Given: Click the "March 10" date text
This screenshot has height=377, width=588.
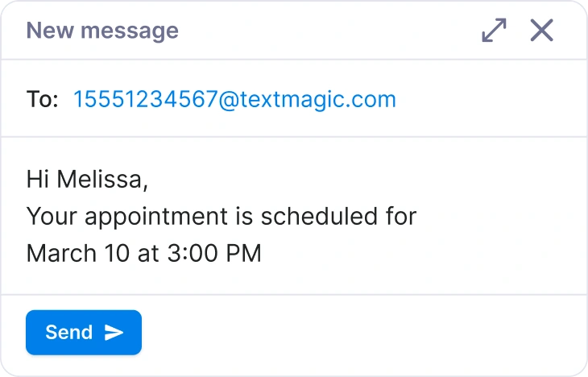Looking at the screenshot, I should tap(74, 253).
